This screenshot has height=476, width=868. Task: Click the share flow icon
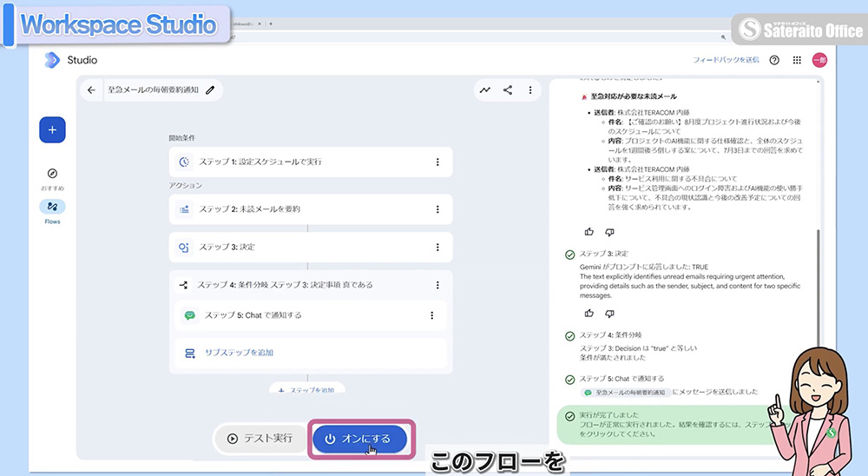(x=508, y=89)
